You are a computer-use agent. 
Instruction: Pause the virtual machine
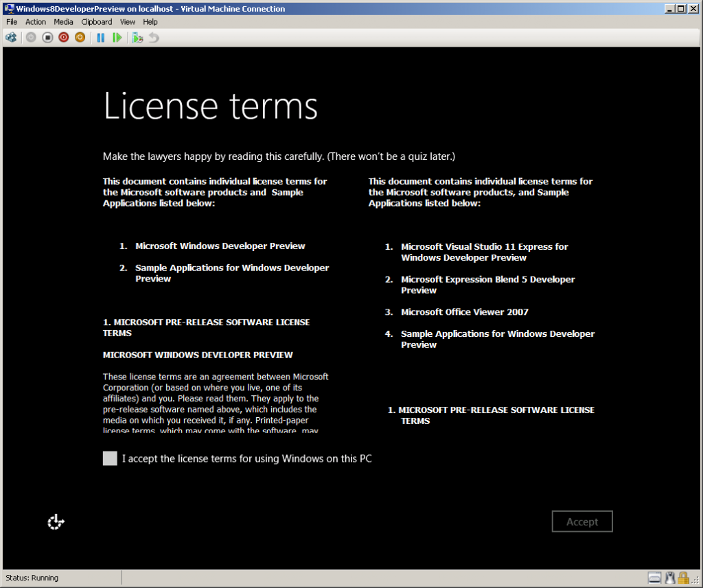pyautogui.click(x=101, y=38)
